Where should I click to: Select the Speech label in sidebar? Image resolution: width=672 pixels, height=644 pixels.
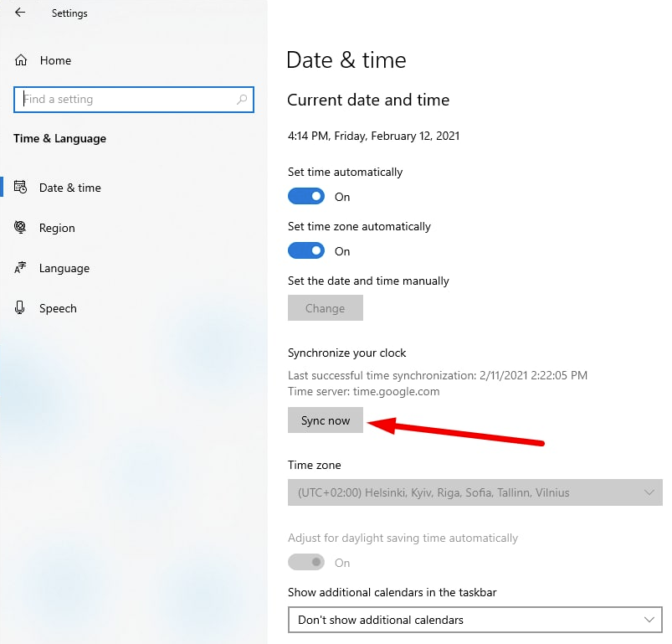(58, 308)
